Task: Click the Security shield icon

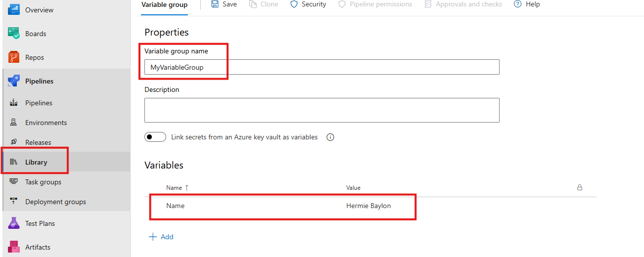Action: tap(294, 4)
